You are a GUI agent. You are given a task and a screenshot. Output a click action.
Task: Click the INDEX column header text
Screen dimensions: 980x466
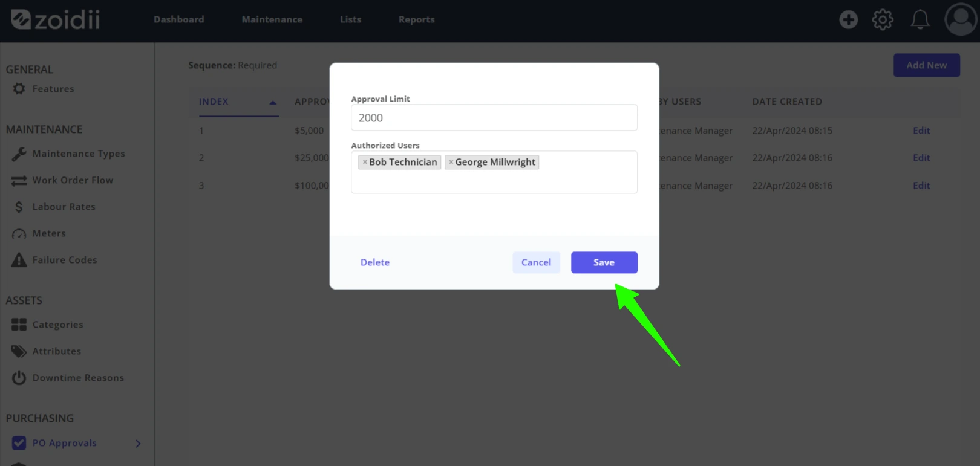[x=214, y=102]
